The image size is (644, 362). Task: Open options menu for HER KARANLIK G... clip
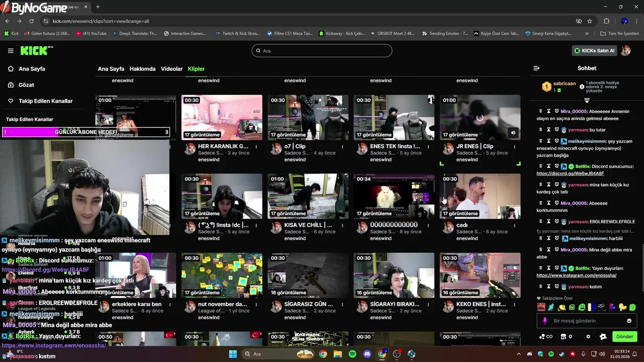tap(256, 147)
